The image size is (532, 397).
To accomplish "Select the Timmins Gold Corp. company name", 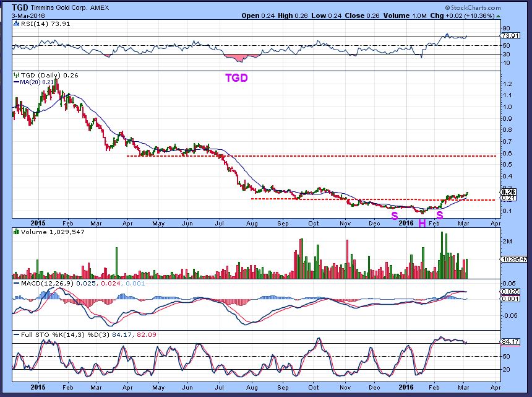I will point(59,8).
